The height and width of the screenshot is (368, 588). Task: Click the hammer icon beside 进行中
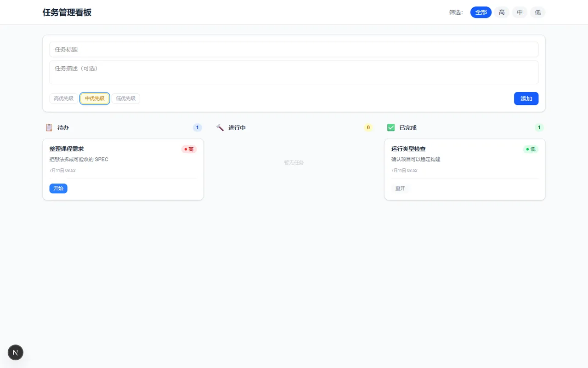click(220, 127)
